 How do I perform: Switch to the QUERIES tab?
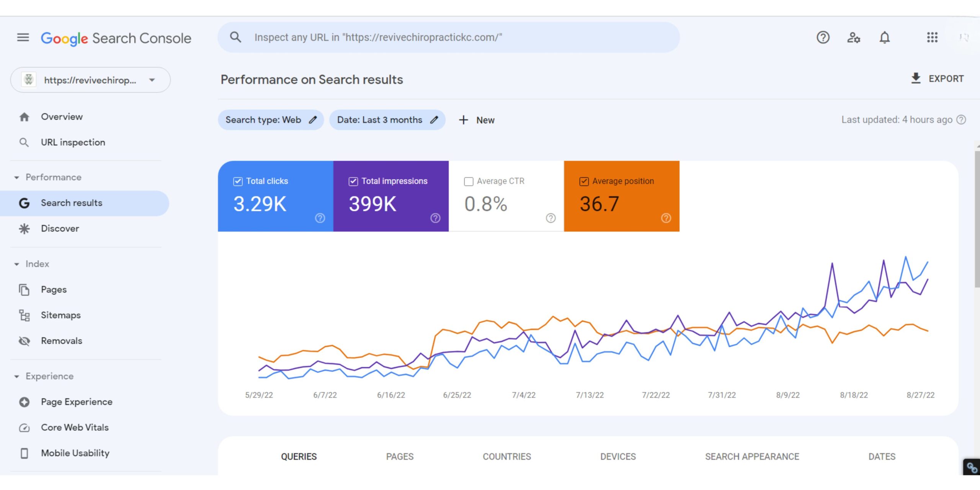(299, 457)
